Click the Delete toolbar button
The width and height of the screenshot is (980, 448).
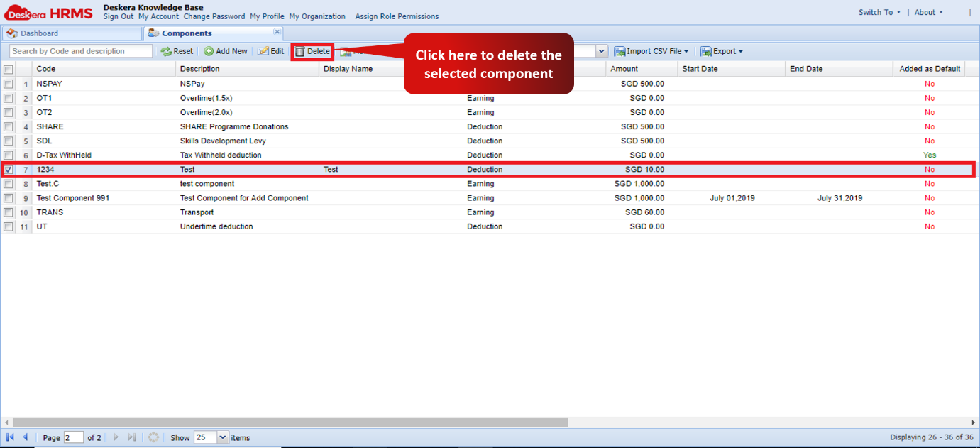point(312,51)
